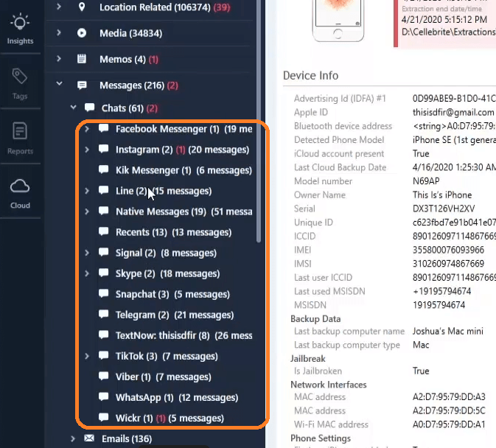
Task: Click the WhatsApp chat bubble icon
Action: (103, 396)
